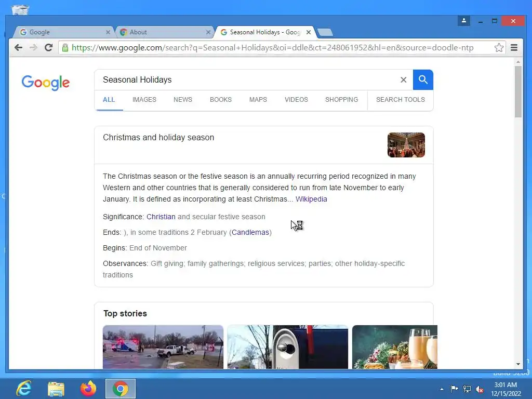Switch to BOOKS results
This screenshot has height=399, width=532.
point(221,100)
